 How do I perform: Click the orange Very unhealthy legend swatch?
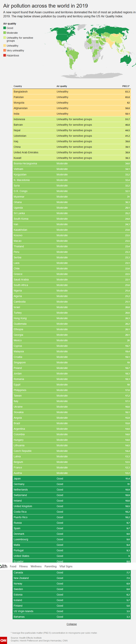tap(4, 50)
